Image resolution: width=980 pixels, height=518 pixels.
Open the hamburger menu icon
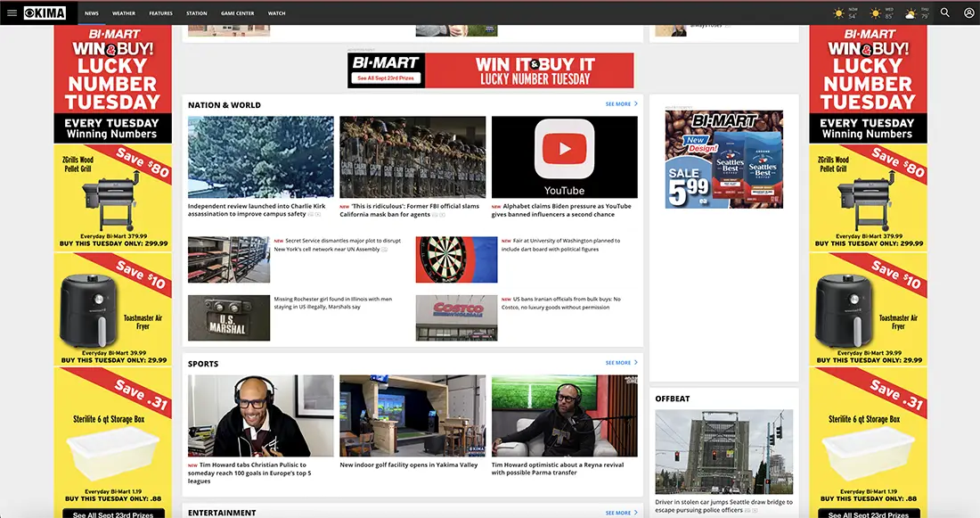coord(12,12)
